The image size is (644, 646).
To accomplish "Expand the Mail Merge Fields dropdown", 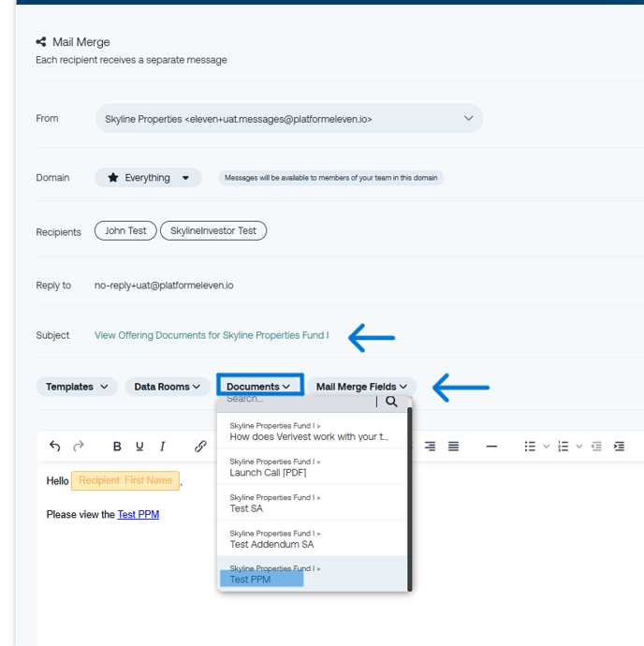I will pyautogui.click(x=361, y=387).
